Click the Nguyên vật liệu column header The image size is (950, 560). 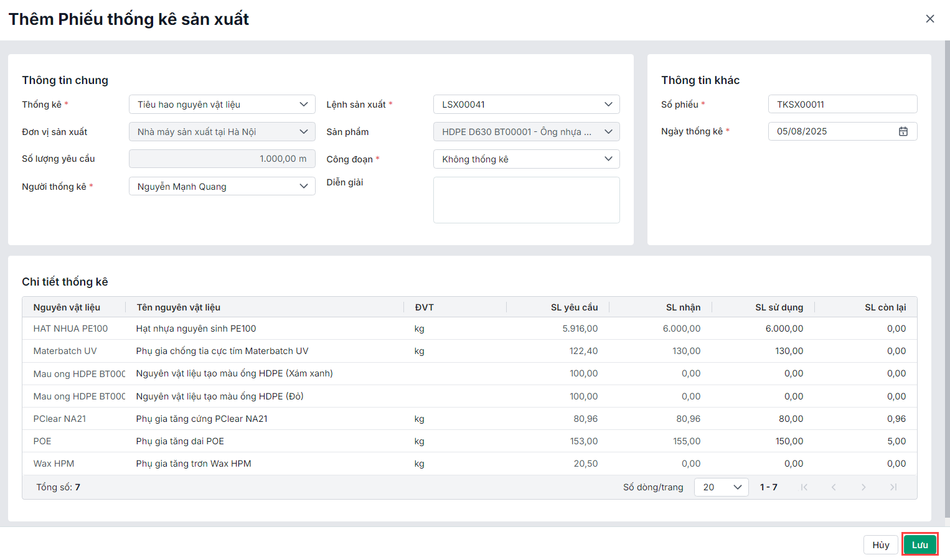[x=67, y=307]
